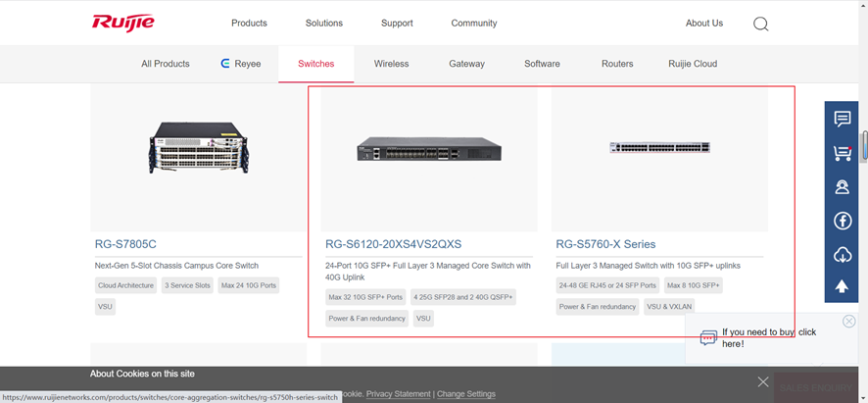Click the RG-S5760-X Series switch image
This screenshot has height=403, width=868.
659,148
